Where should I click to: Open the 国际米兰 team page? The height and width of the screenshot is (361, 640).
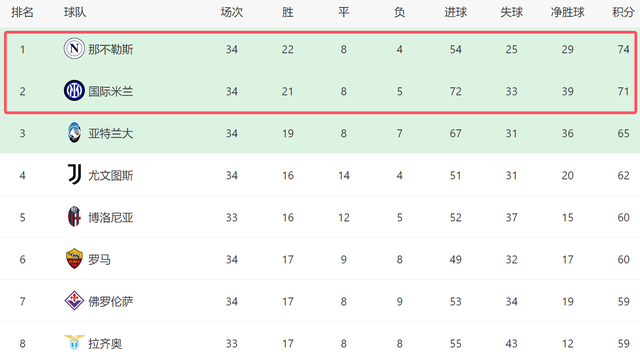point(111,91)
